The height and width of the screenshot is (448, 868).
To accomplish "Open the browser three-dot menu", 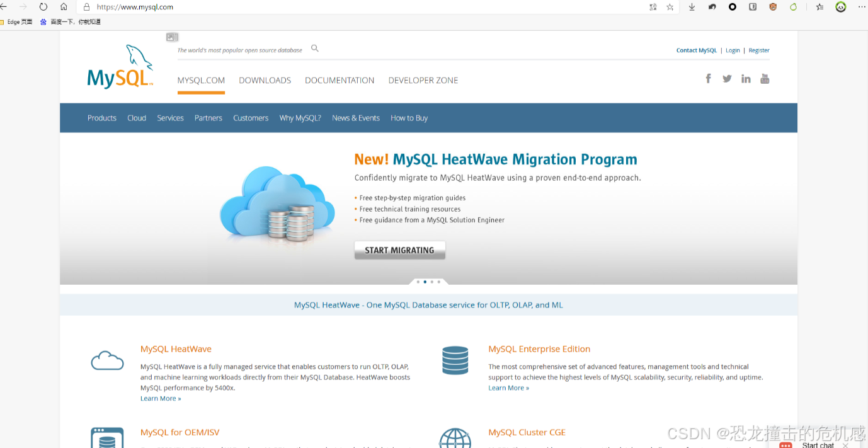I will [862, 7].
